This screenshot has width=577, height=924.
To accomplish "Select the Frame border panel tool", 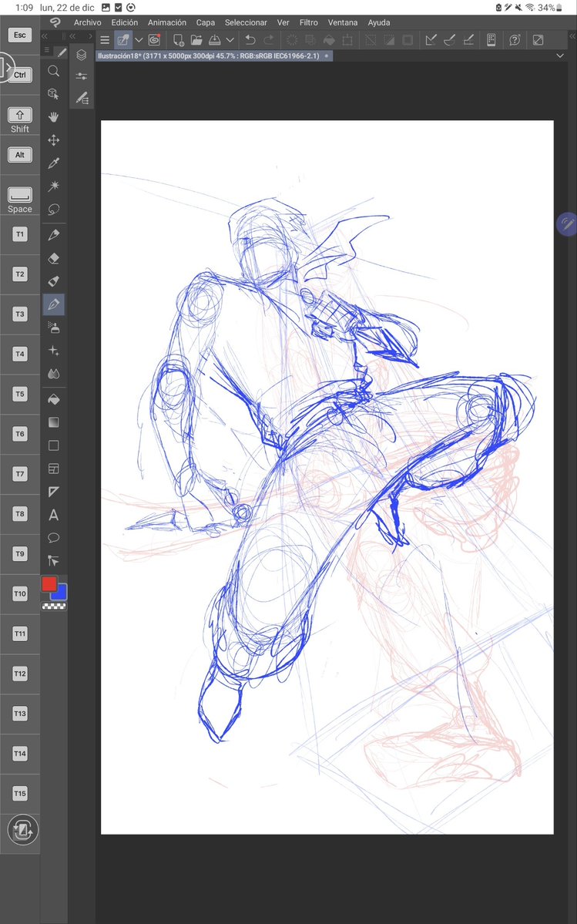I will (54, 469).
